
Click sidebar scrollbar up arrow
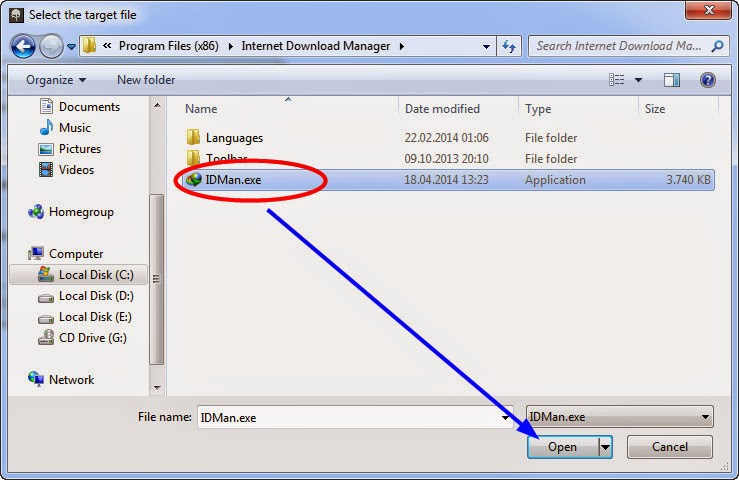(157, 105)
